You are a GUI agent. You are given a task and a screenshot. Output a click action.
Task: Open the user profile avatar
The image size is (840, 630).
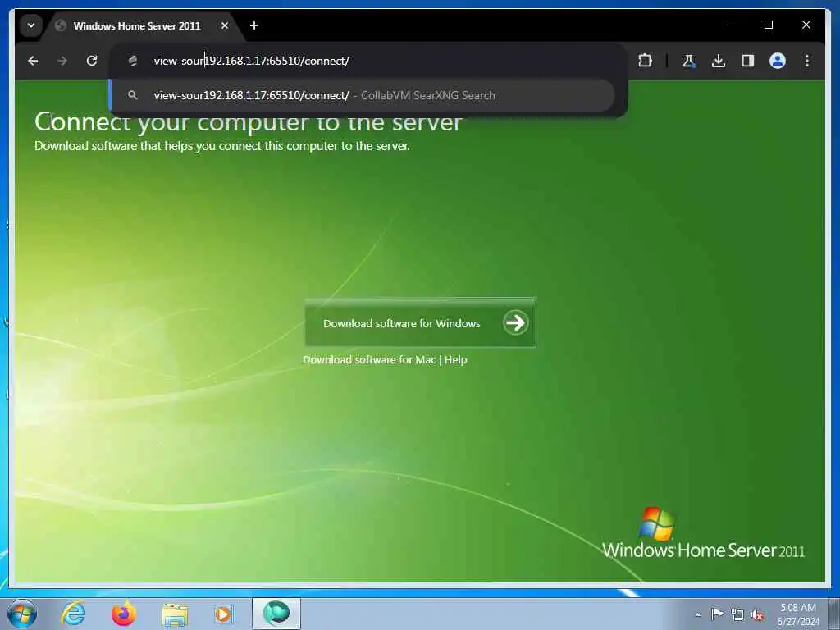(x=778, y=61)
